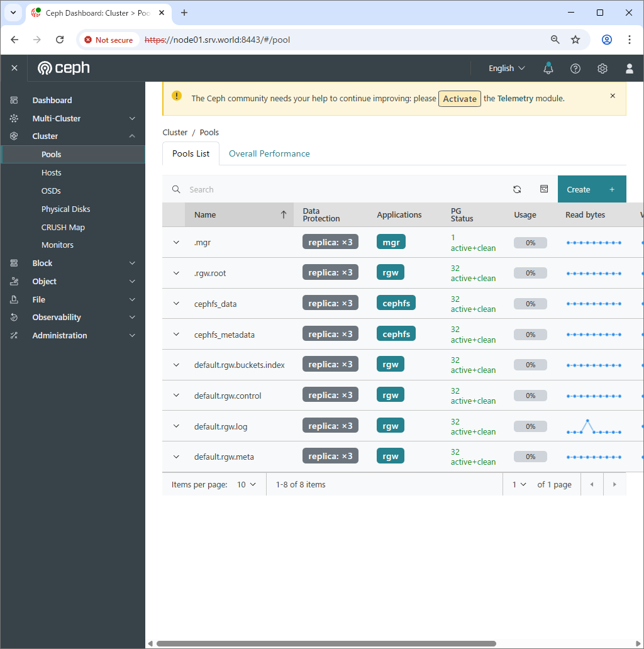Image resolution: width=644 pixels, height=649 pixels.
Task: Open the English language dropdown
Action: click(506, 68)
